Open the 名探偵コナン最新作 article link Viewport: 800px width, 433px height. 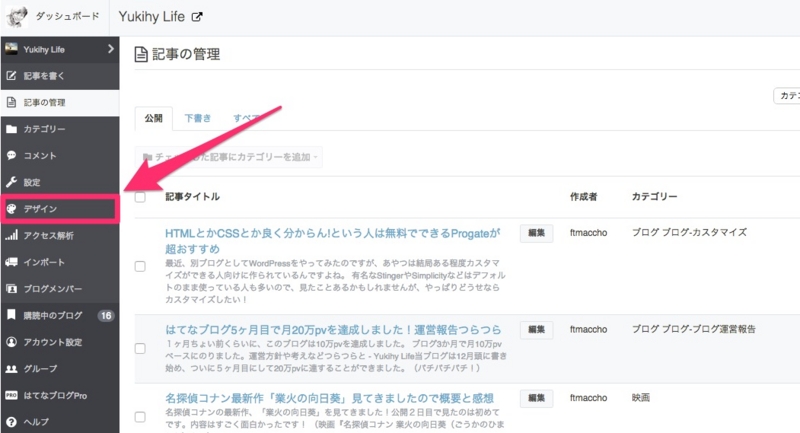(330, 398)
